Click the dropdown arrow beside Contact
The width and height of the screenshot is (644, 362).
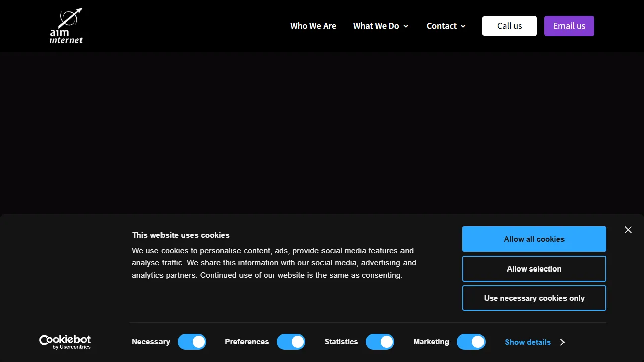click(463, 26)
